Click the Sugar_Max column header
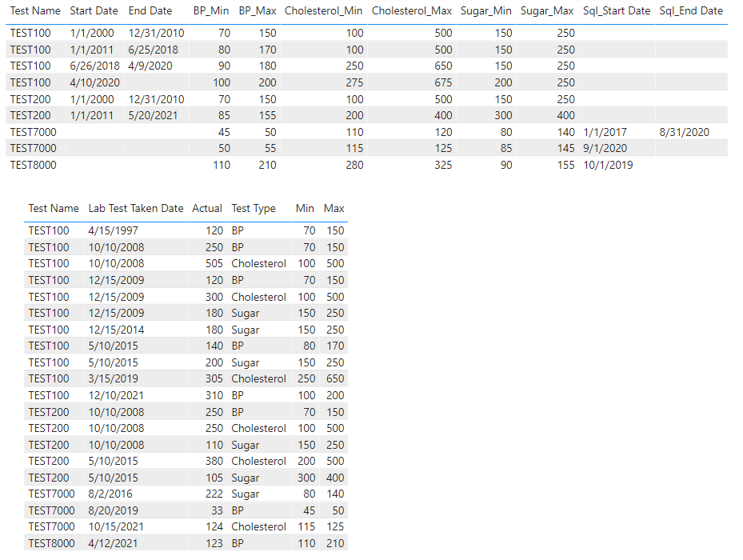The image size is (743, 560). tap(547, 11)
